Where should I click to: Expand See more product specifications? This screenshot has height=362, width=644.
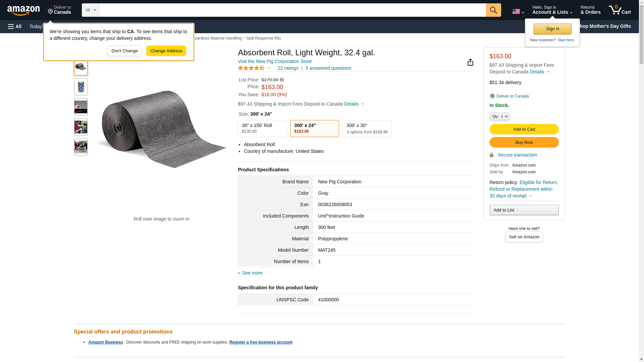252,273
